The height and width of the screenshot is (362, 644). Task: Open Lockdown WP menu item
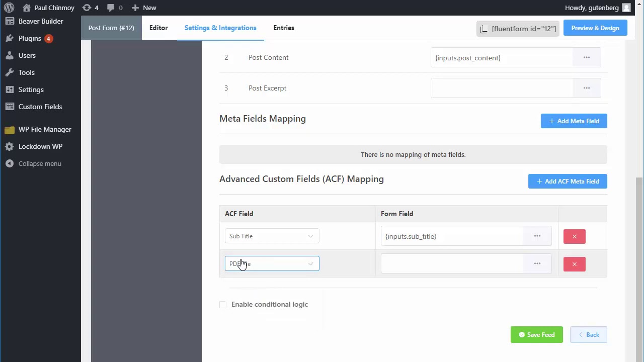click(x=40, y=146)
